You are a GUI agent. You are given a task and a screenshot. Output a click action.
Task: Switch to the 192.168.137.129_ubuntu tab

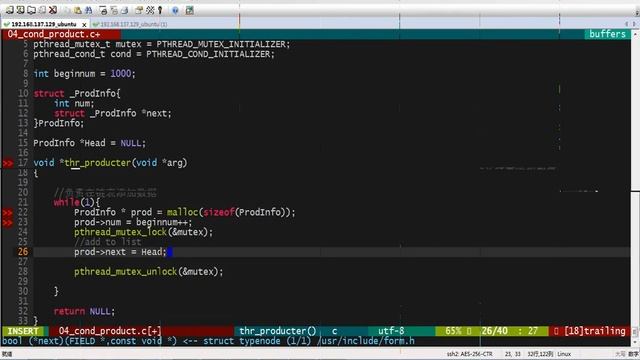tap(44, 24)
